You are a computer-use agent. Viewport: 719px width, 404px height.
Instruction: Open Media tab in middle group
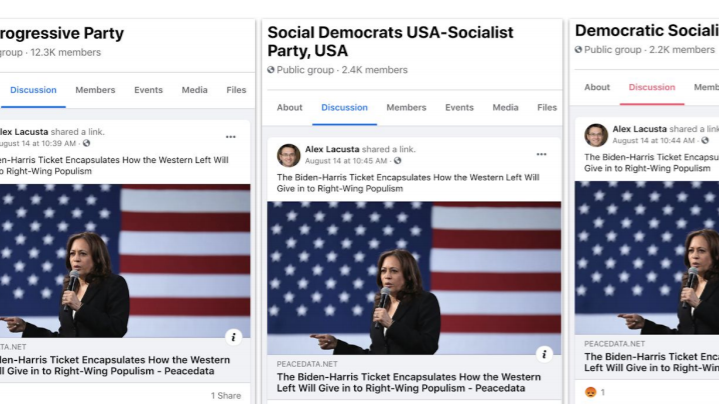click(x=505, y=108)
